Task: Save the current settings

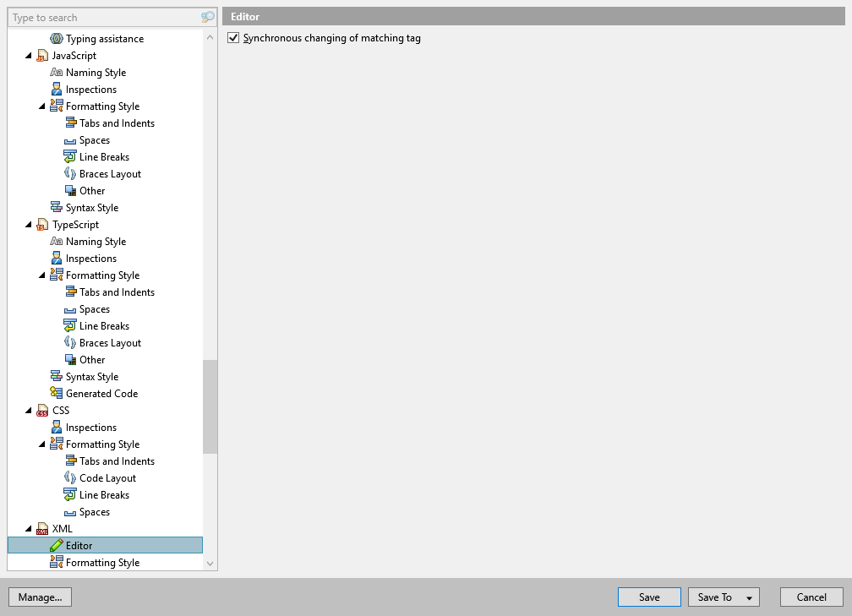Action: [x=648, y=597]
